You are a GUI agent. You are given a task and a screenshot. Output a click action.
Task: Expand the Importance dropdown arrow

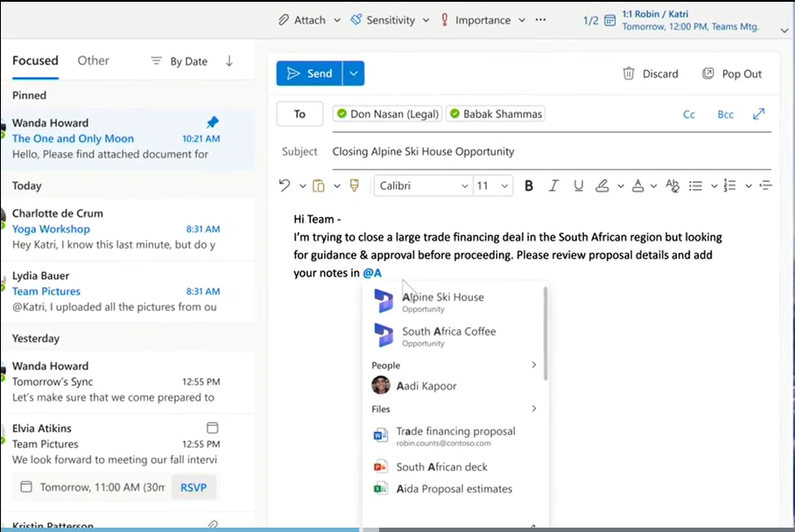point(522,20)
